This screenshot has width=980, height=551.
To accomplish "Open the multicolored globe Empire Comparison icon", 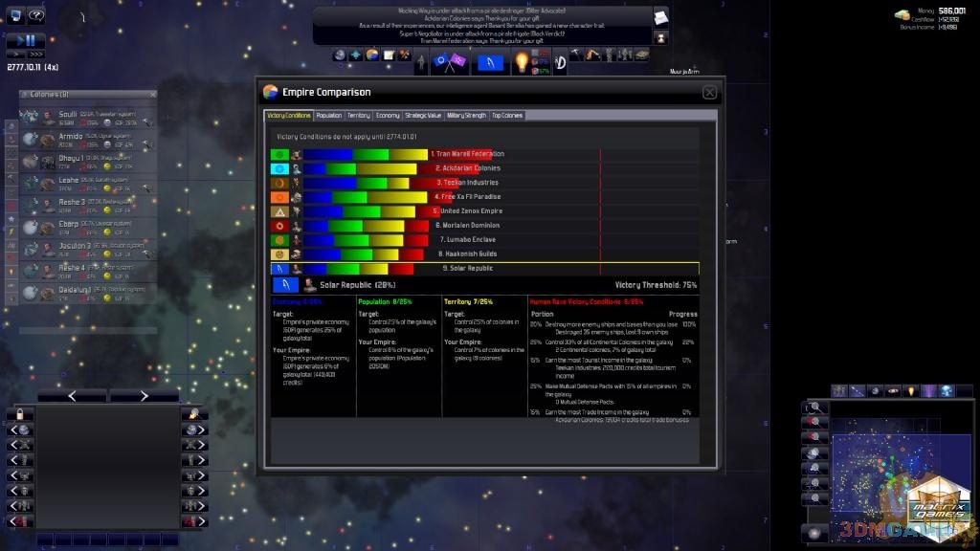I will 372,55.
